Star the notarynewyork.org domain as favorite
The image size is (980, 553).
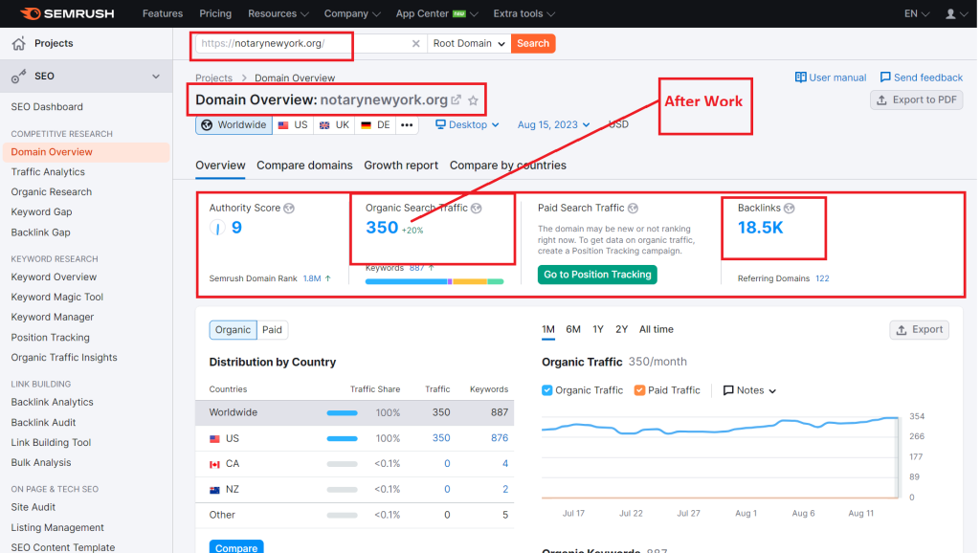coord(473,100)
